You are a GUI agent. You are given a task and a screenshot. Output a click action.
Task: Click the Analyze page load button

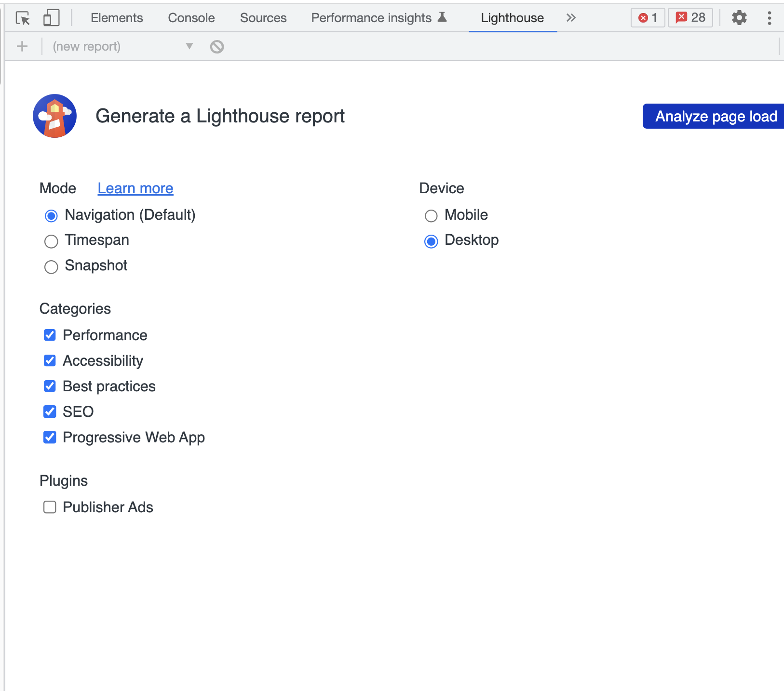point(713,116)
